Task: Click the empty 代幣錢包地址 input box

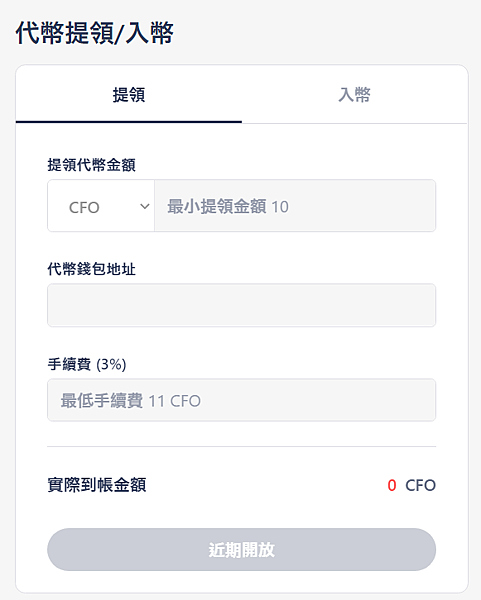Action: click(x=241, y=305)
